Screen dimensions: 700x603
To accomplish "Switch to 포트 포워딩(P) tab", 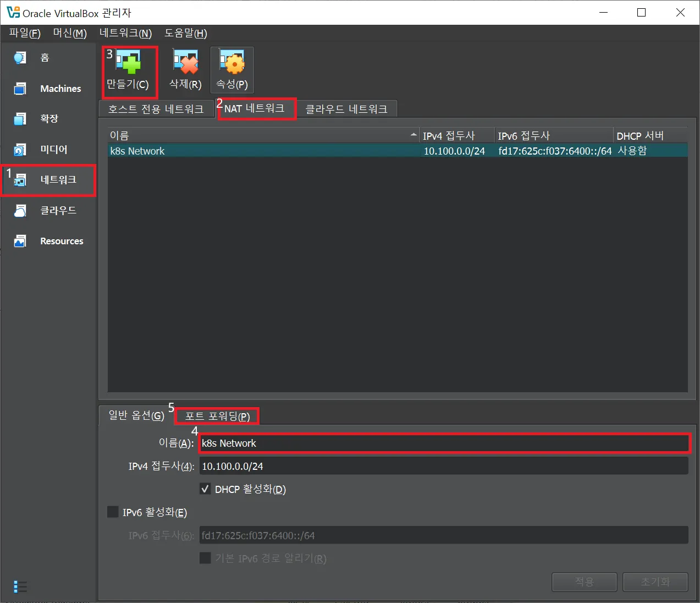I will click(x=217, y=416).
